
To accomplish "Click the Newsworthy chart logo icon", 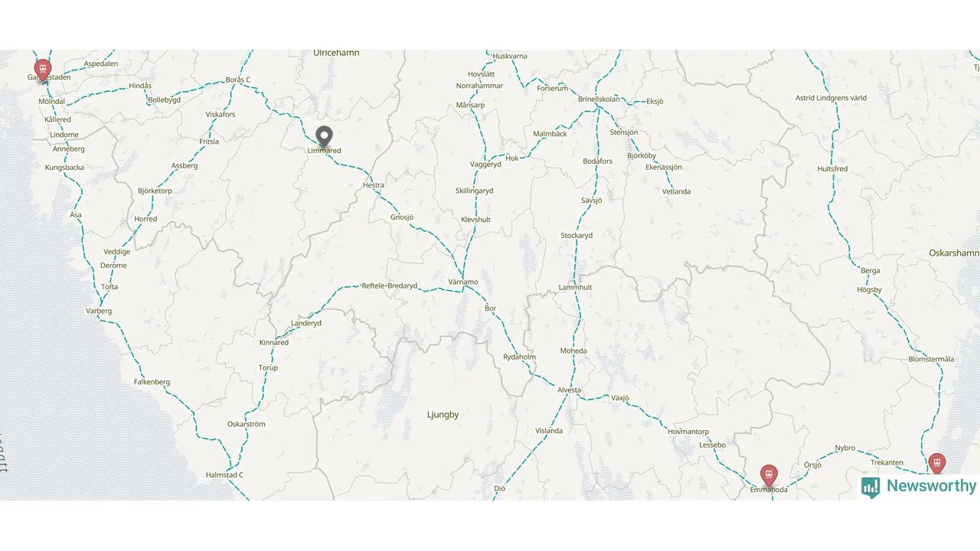I will click(x=871, y=487).
